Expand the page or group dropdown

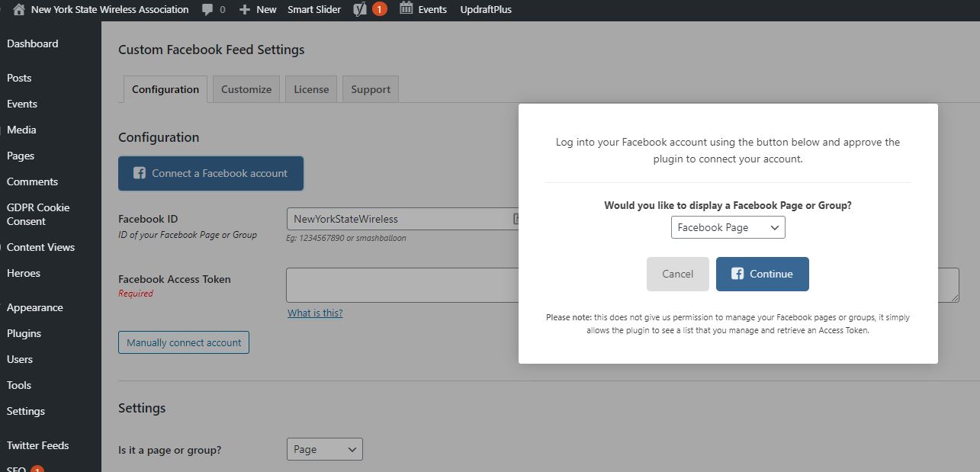point(324,449)
